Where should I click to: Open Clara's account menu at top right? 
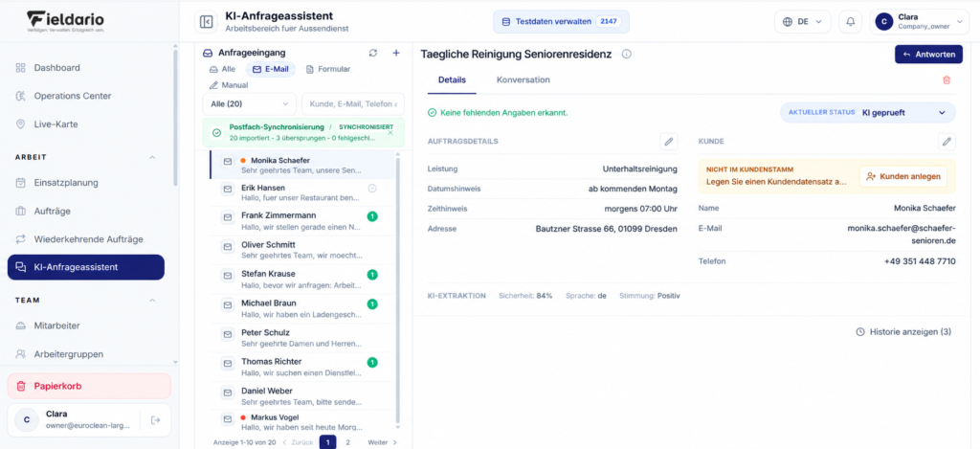click(920, 21)
